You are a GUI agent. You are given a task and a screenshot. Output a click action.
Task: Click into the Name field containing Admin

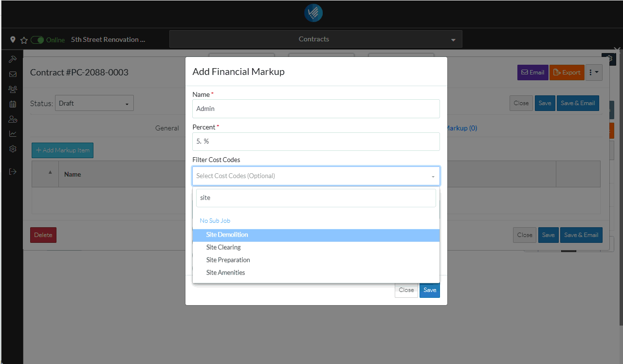[316, 109]
